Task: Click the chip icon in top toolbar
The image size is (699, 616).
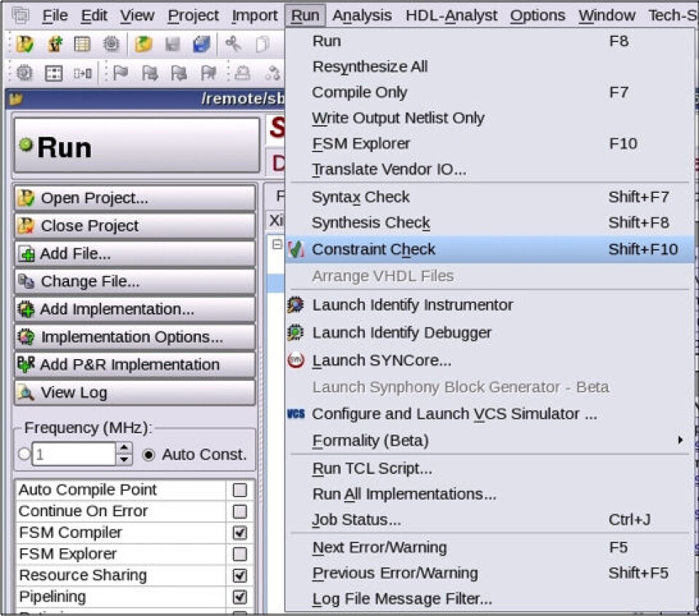Action: [111, 44]
